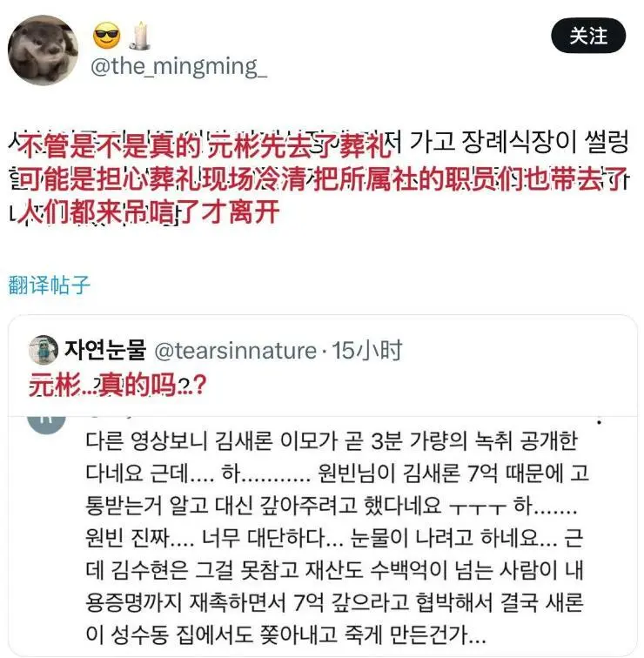The width and height of the screenshot is (644, 658).
Task: Click the 15小时 timestamp
Action: click(367, 351)
